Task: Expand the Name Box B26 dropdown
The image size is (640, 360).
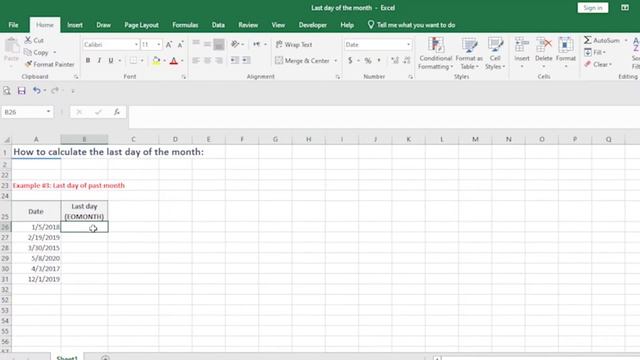Action: click(48, 112)
